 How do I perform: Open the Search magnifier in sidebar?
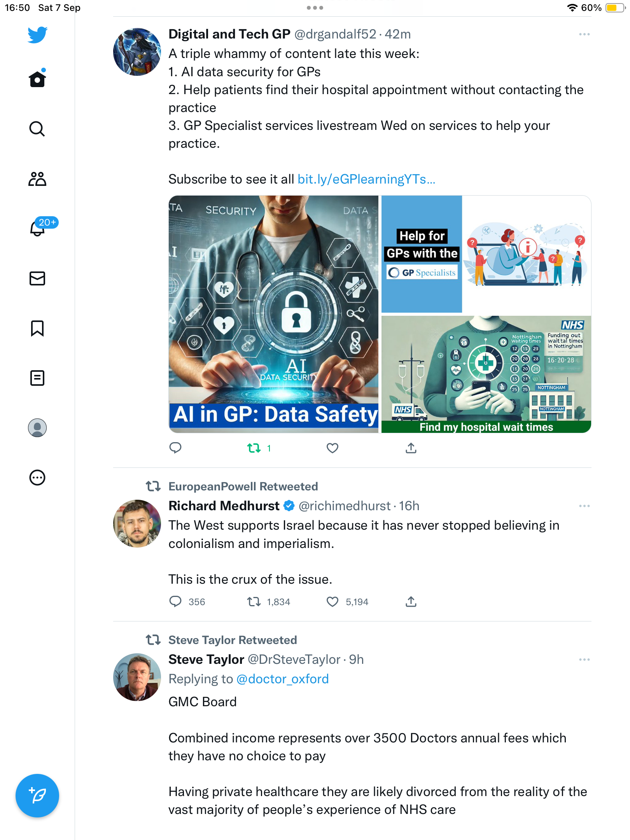[37, 129]
